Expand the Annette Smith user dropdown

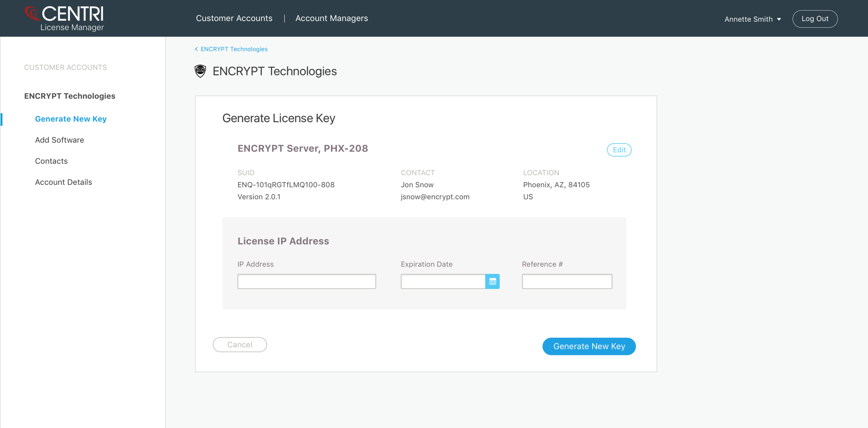[753, 19]
